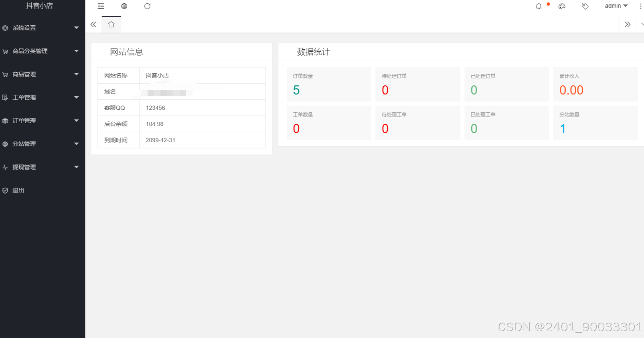
Task: Click the blurred 域名 value cell
Action: [x=203, y=92]
